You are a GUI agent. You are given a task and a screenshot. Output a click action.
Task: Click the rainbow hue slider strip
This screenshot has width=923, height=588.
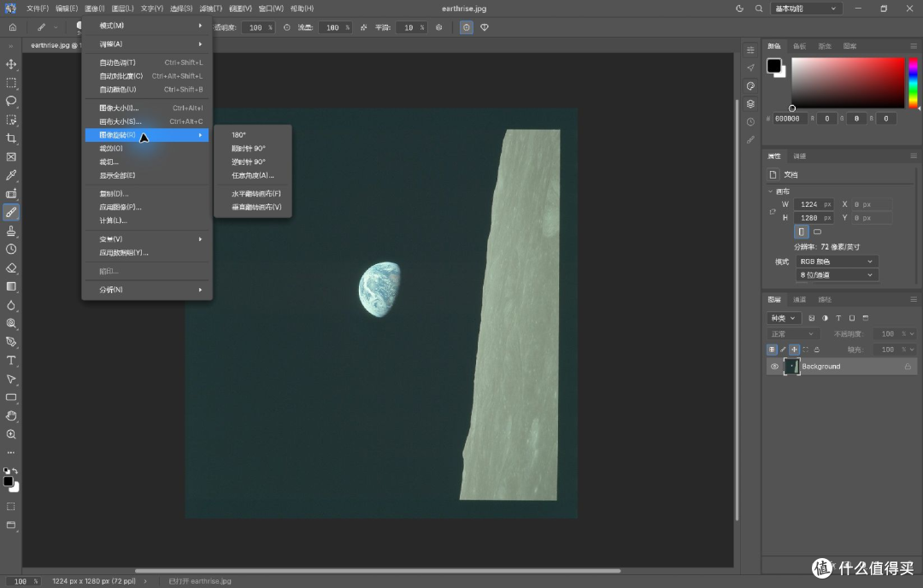click(x=913, y=83)
